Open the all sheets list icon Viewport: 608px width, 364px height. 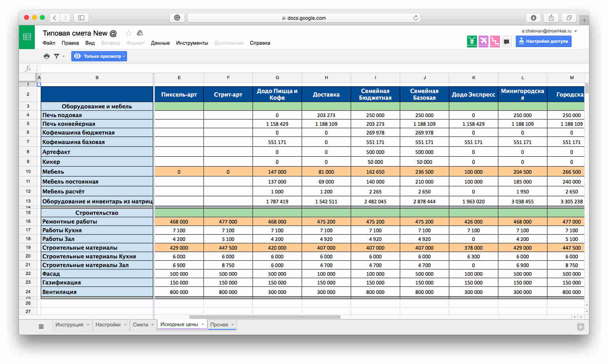(41, 326)
